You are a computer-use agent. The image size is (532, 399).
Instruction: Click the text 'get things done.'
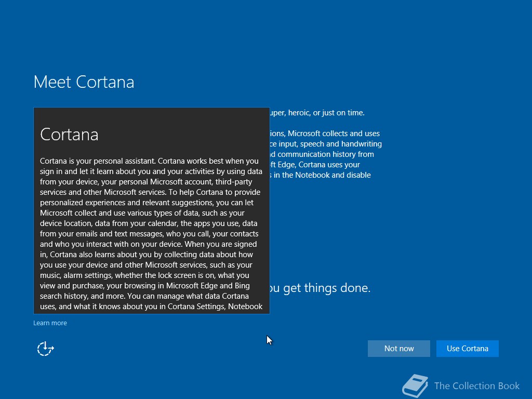[327, 288]
